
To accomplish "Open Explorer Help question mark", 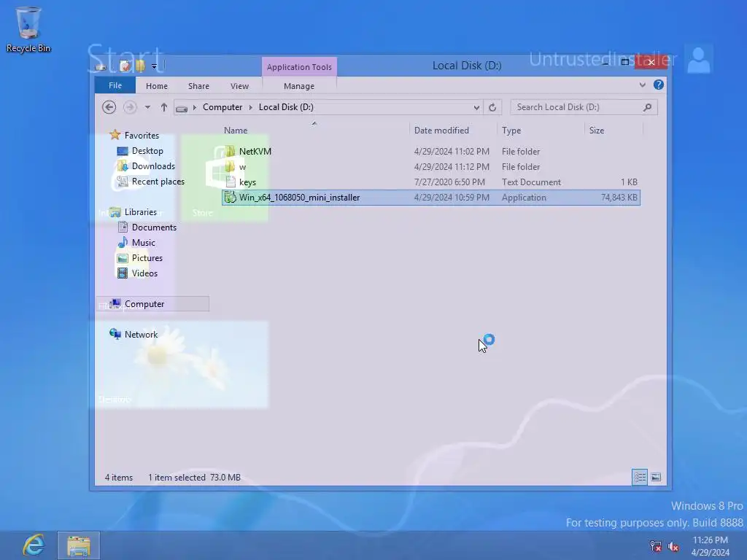I will (x=659, y=85).
